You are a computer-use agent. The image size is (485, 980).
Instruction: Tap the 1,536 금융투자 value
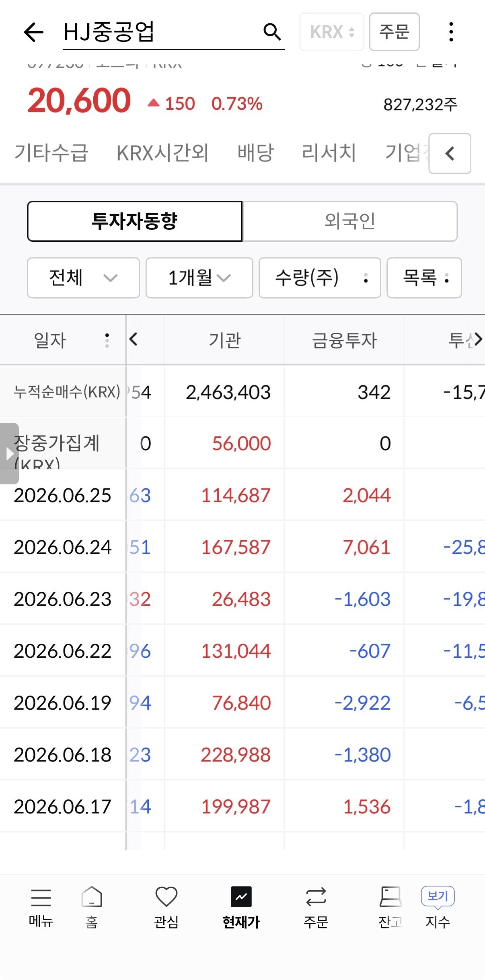pos(366,807)
